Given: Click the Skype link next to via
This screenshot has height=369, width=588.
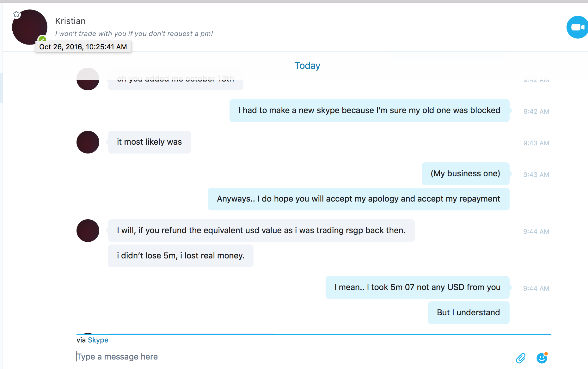Looking at the screenshot, I should (98, 340).
